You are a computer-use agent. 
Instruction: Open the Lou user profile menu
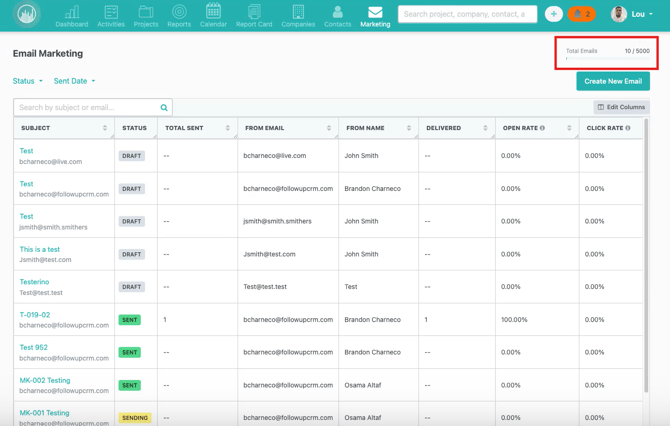(633, 14)
